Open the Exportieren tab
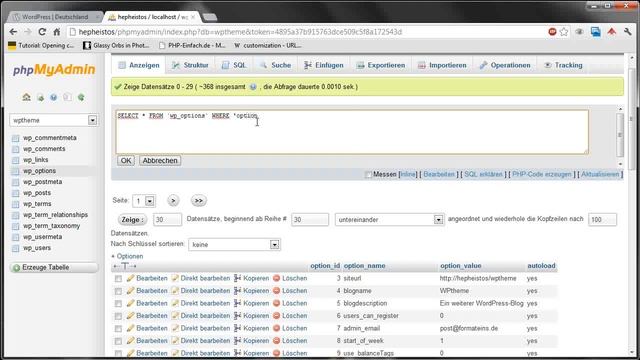640x360 pixels. [x=381, y=65]
